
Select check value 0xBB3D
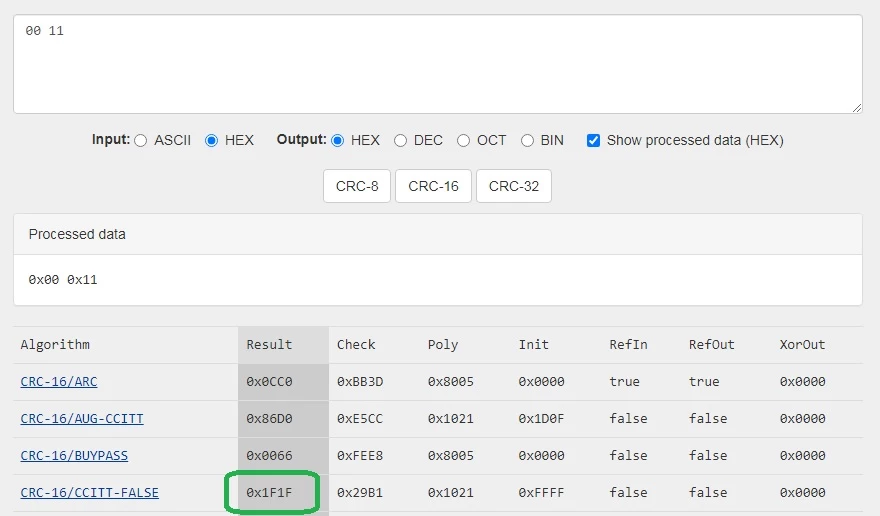coord(360,382)
